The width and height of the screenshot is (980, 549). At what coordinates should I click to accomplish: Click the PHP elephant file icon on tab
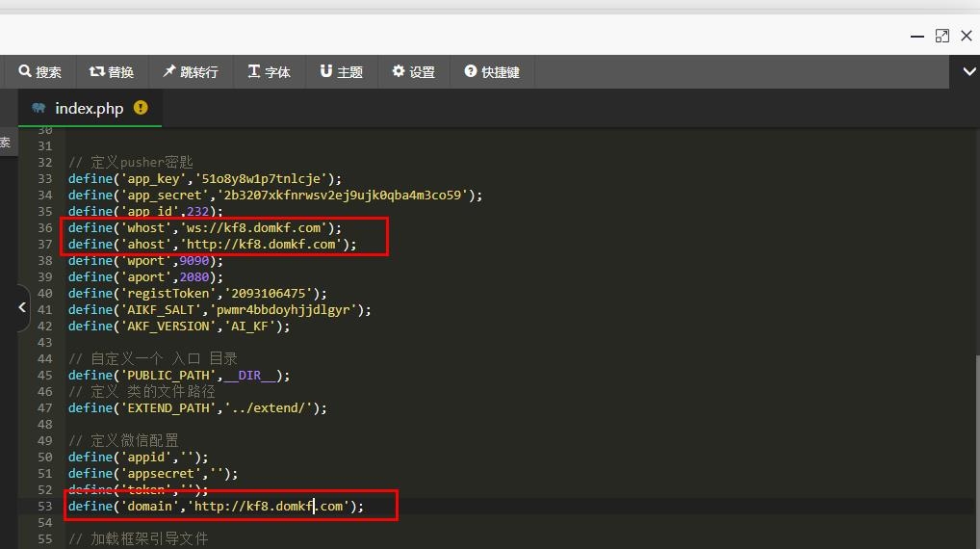(x=39, y=108)
